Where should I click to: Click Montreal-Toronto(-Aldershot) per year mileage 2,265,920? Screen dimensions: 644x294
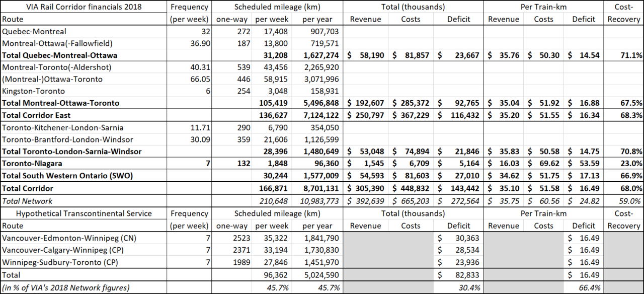click(320, 67)
